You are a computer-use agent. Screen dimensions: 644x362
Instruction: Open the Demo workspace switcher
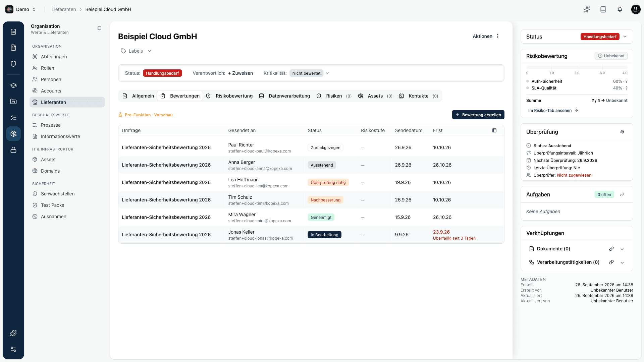(21, 9)
